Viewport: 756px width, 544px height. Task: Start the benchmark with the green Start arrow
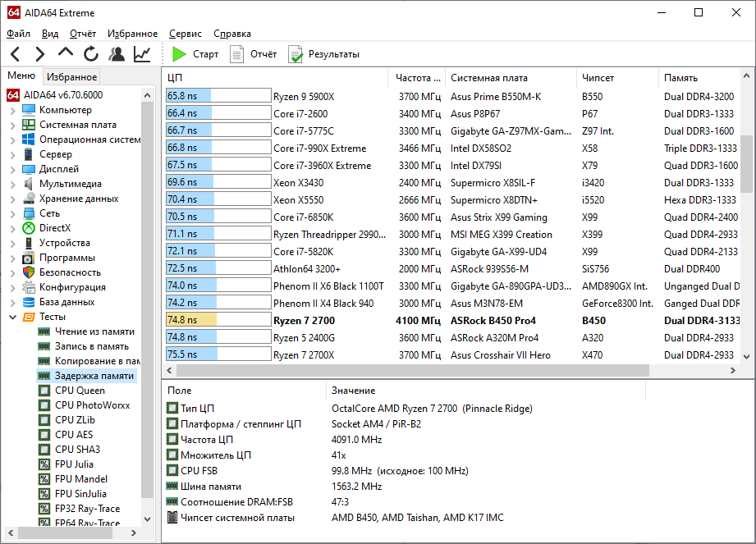click(x=195, y=54)
